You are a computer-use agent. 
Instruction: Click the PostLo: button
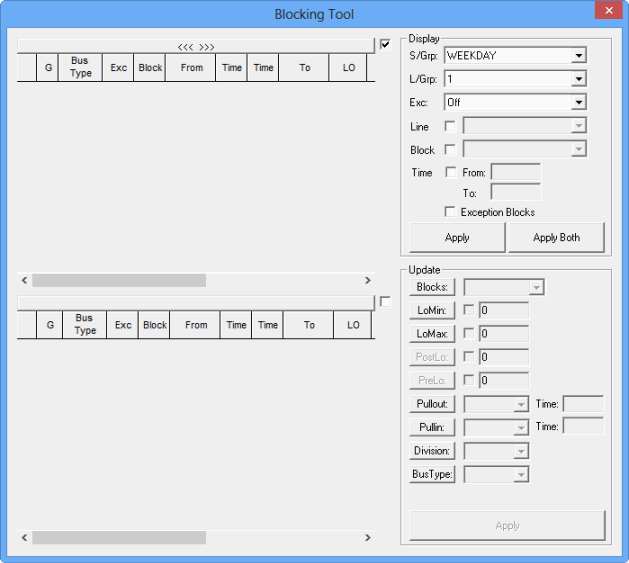tap(432, 357)
